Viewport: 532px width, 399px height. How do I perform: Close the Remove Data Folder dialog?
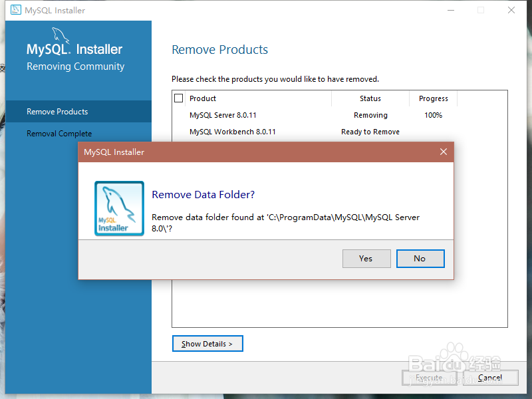443,152
